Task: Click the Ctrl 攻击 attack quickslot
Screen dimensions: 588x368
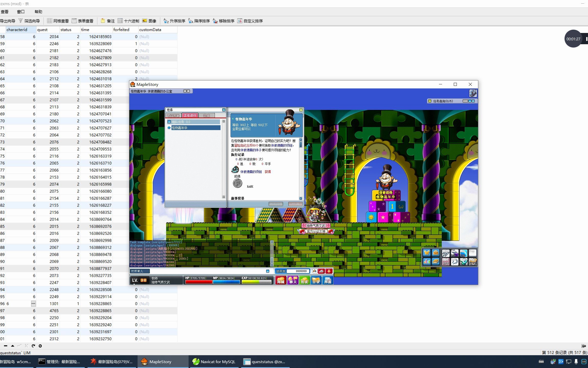Action: tap(446, 261)
